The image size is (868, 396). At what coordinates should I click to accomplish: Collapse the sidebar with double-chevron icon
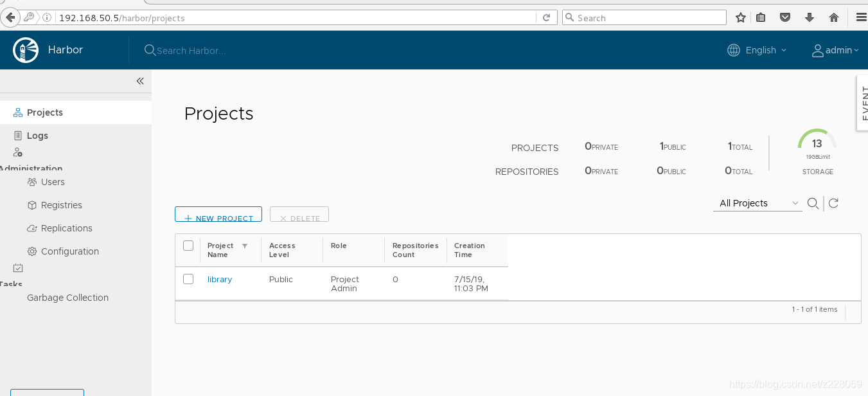click(140, 81)
